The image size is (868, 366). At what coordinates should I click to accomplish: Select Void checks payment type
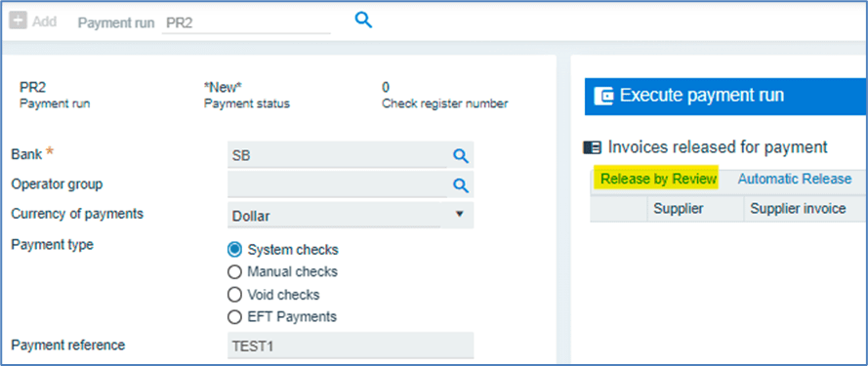coord(234,295)
